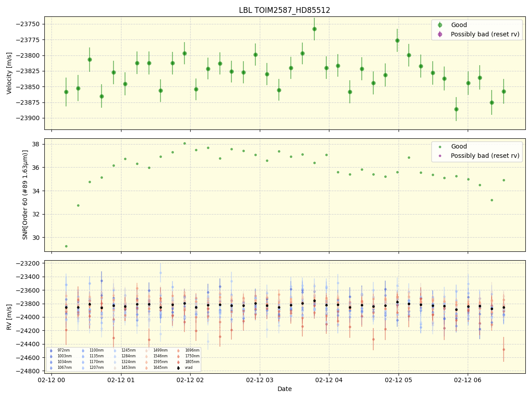Click x-axis tick label 02-12 03
The width and height of the screenshot is (532, 399).
point(260,380)
